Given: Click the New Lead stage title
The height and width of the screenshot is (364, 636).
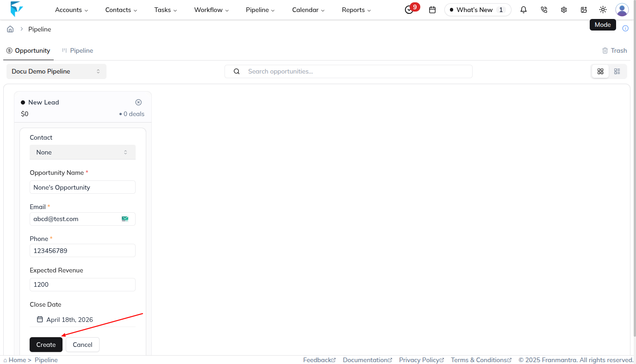Looking at the screenshot, I should pyautogui.click(x=44, y=102).
